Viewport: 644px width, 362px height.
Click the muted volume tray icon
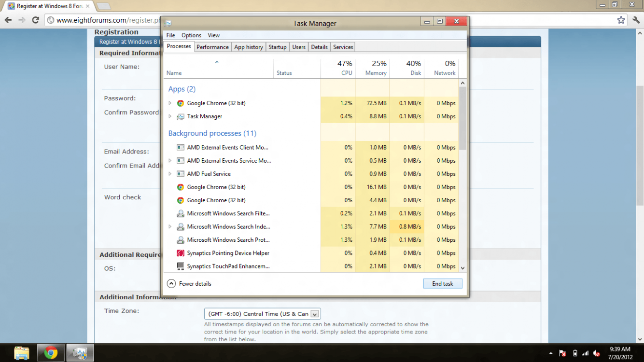point(597,353)
